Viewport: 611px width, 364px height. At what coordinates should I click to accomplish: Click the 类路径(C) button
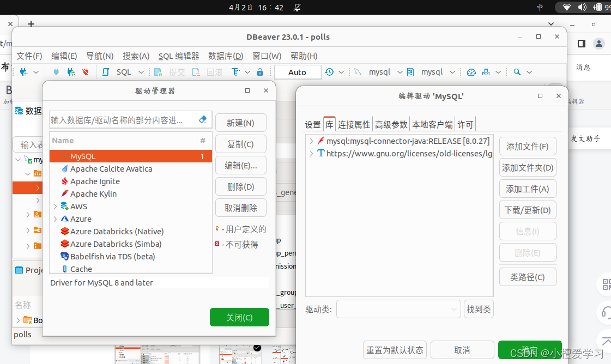527,277
